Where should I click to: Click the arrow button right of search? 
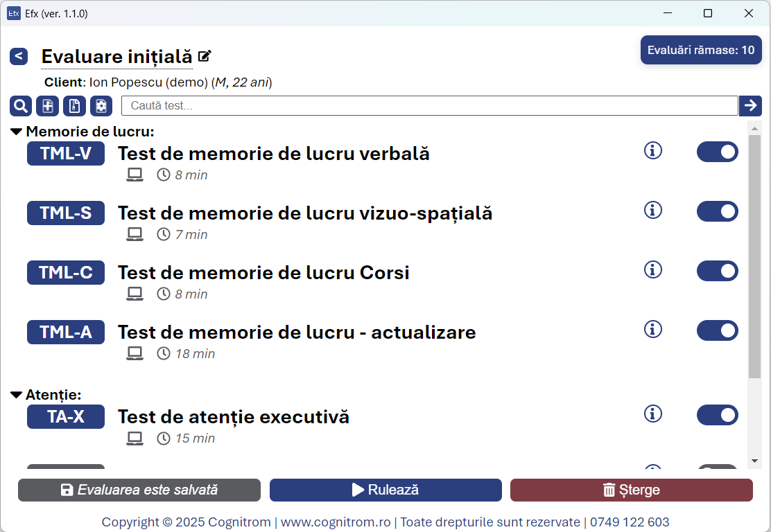click(750, 105)
